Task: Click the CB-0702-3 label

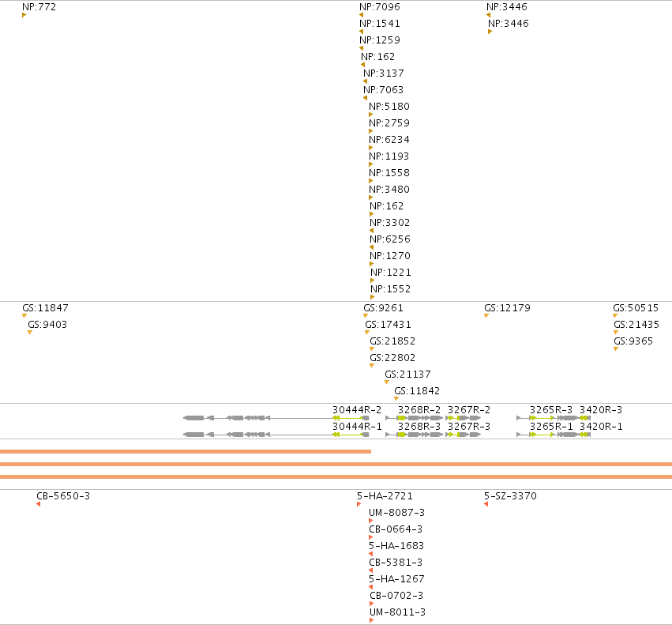Action: coord(396,596)
